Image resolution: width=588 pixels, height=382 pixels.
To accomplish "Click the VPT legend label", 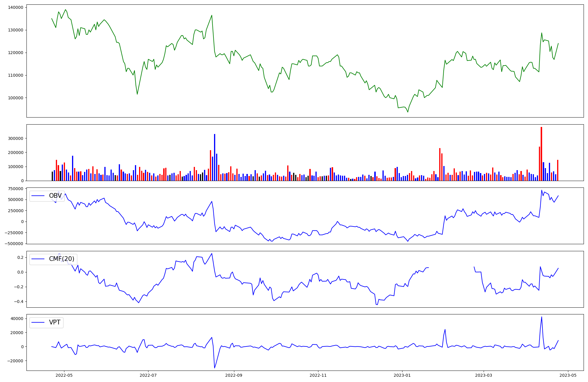I will (x=55, y=322).
